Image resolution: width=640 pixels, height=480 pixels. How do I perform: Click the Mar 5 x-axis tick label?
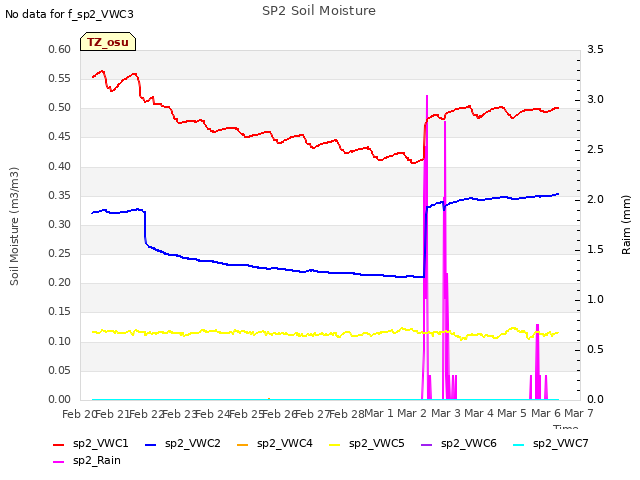pyautogui.click(x=512, y=414)
